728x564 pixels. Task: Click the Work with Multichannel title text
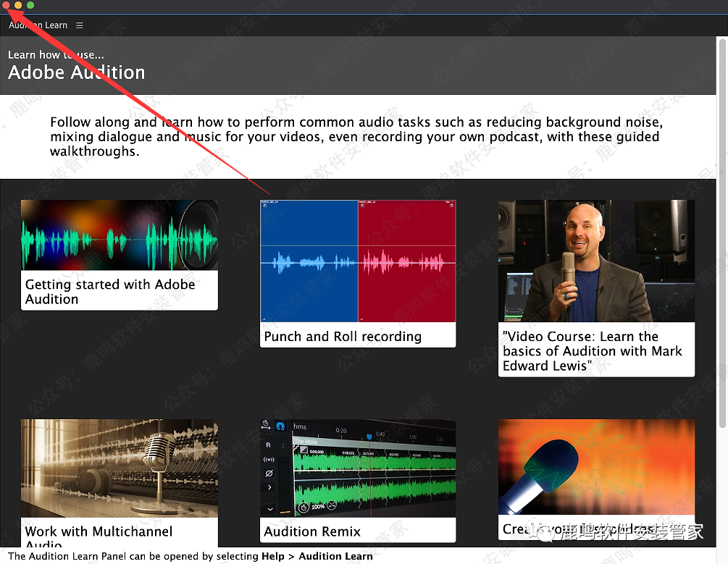[99, 531]
